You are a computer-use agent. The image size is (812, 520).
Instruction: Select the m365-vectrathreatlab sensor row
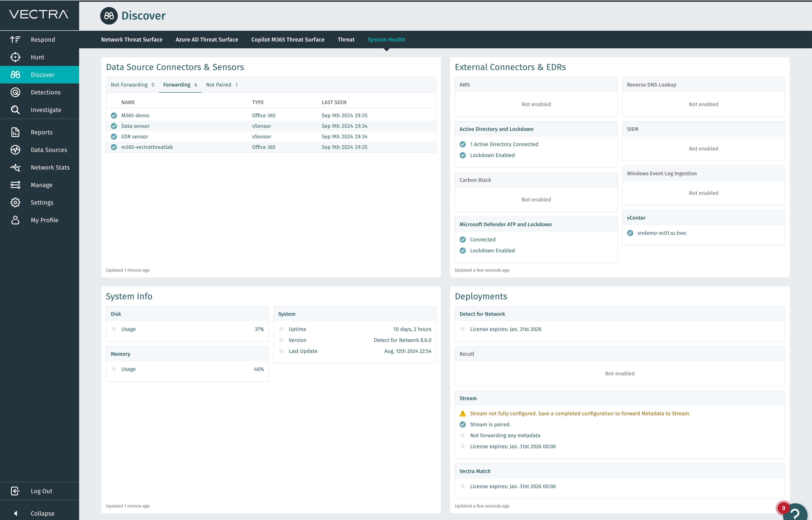(147, 147)
